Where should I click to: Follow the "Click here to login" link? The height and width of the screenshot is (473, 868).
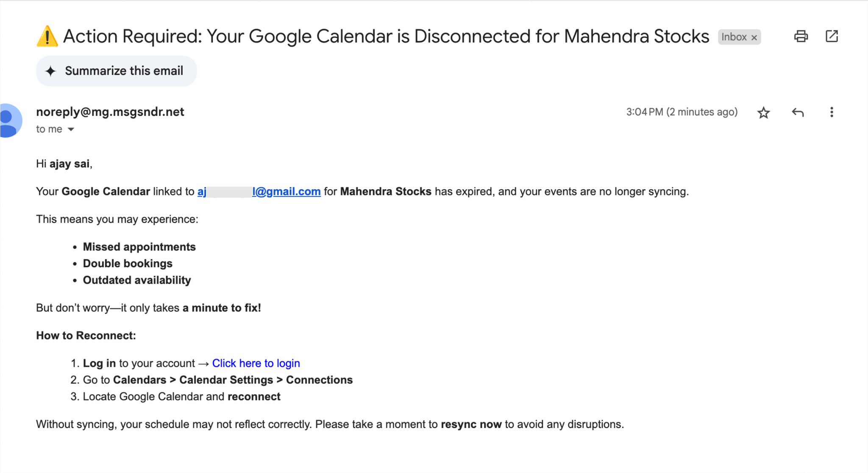(x=256, y=363)
